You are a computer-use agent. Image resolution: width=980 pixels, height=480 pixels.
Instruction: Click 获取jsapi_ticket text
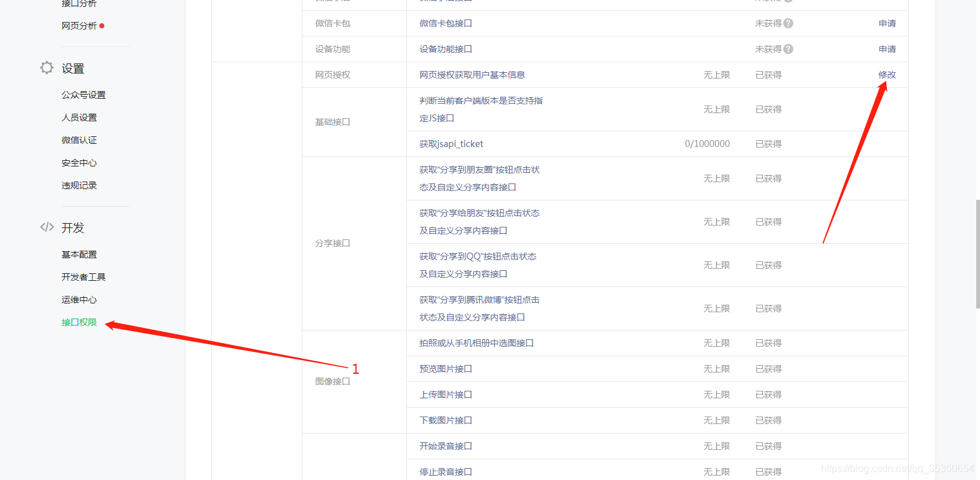point(451,144)
